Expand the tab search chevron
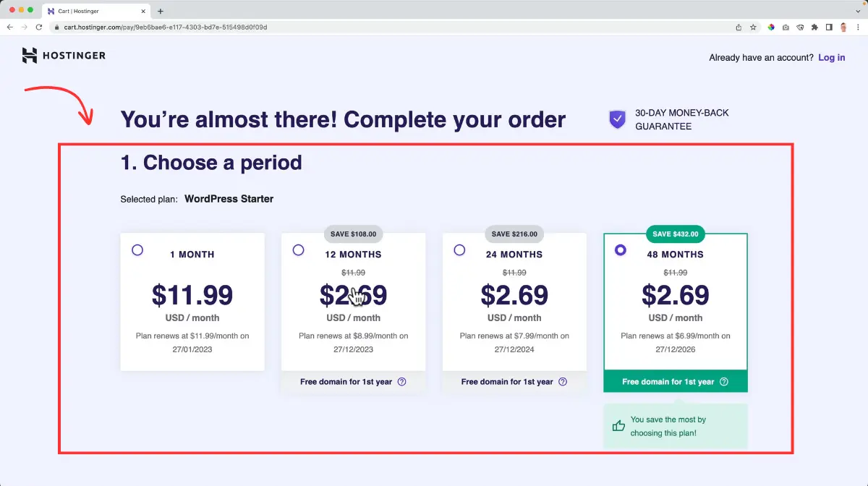This screenshot has width=868, height=486. click(858, 11)
